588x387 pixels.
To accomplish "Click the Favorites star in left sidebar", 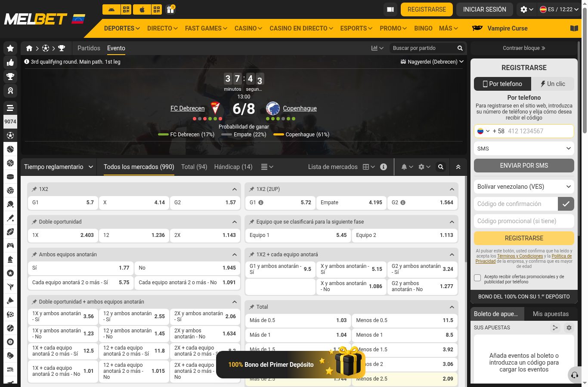I will pyautogui.click(x=10, y=49).
